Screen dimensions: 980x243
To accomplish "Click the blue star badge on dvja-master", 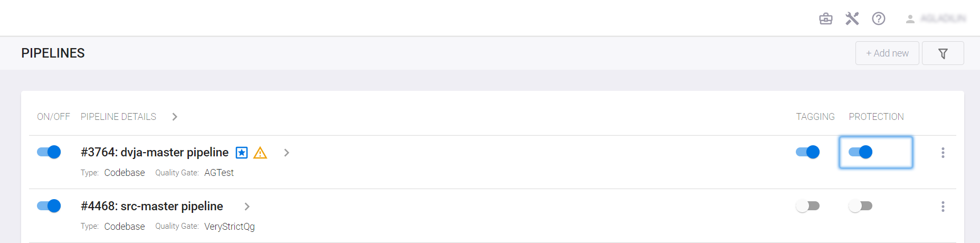I will (x=242, y=153).
